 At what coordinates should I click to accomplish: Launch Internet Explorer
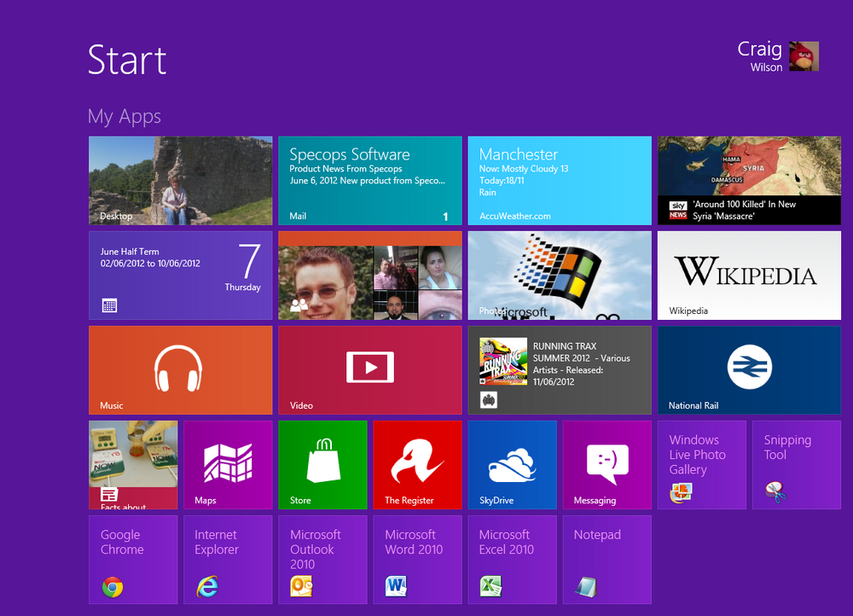[228, 560]
